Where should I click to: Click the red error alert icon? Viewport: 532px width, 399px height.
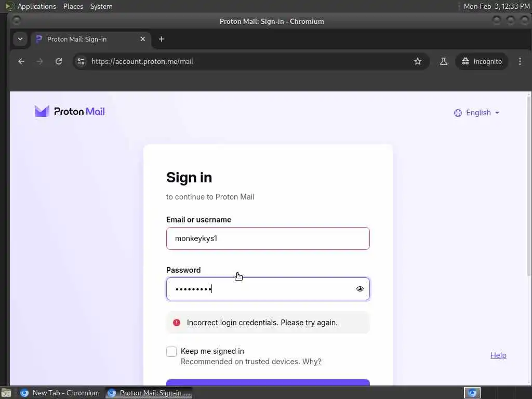[x=177, y=322]
